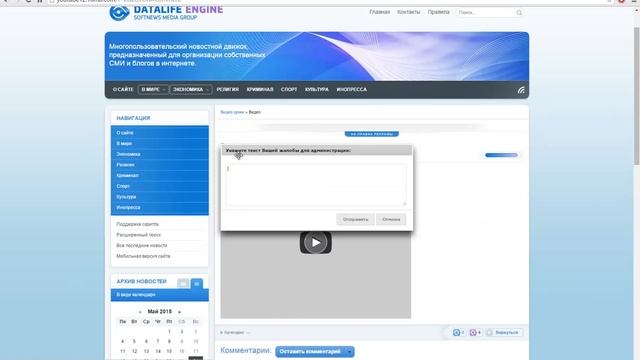Click the first breadcrumb link above the video
The image size is (640, 360).
tap(232, 112)
